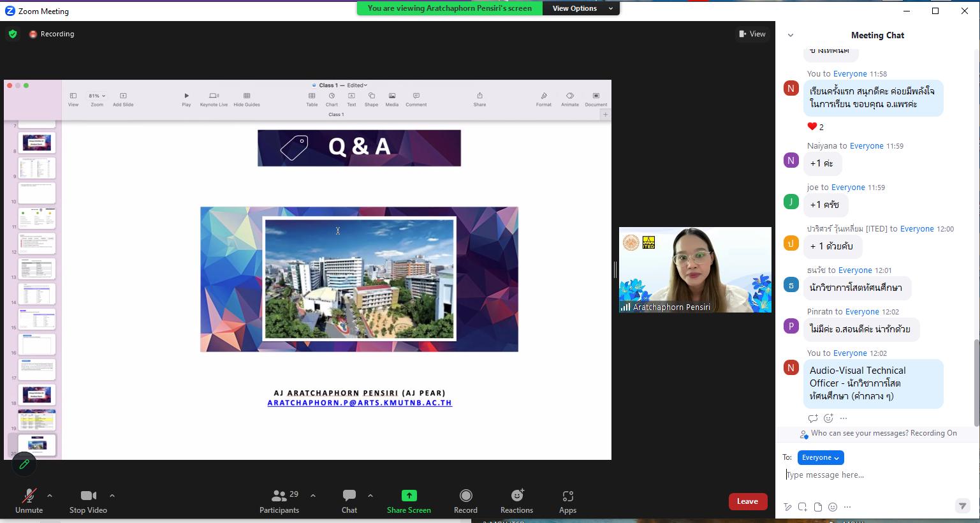The image size is (980, 523).
Task: Expand caret next to Participants
Action: (313, 495)
